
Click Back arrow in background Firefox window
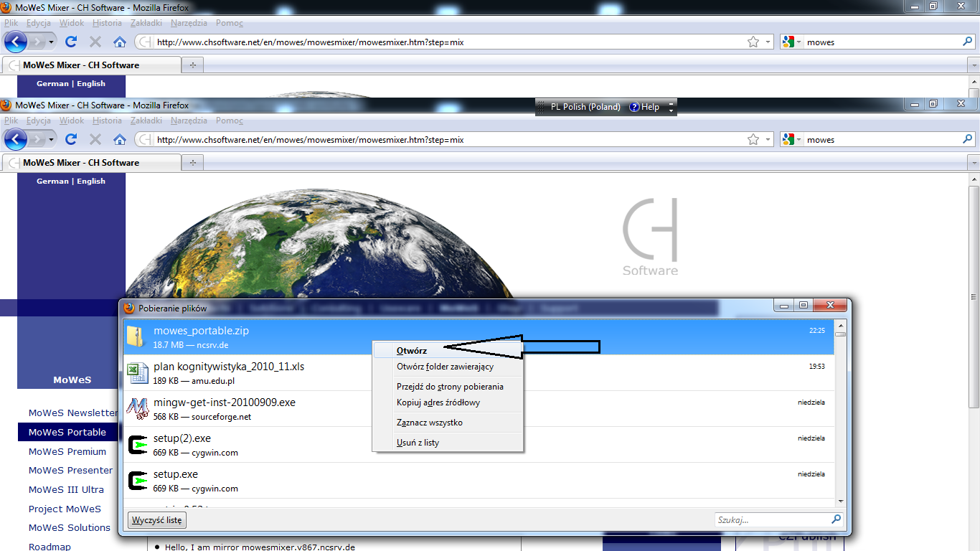coord(15,42)
